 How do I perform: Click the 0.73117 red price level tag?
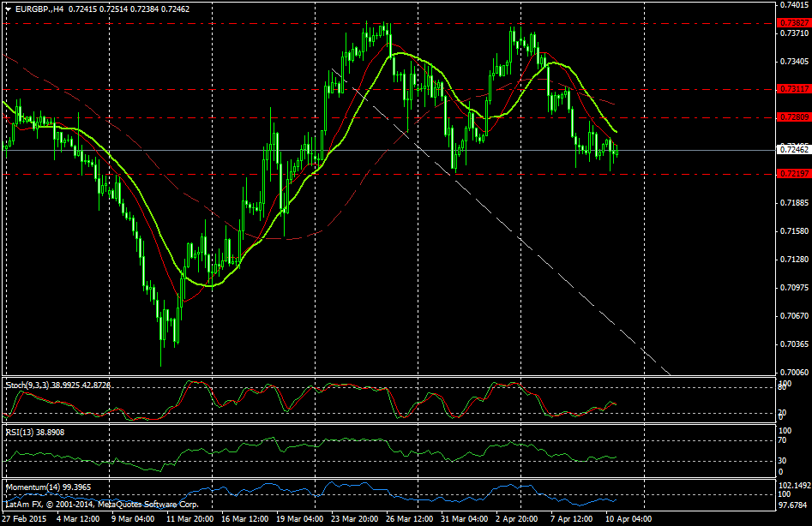tap(793, 89)
